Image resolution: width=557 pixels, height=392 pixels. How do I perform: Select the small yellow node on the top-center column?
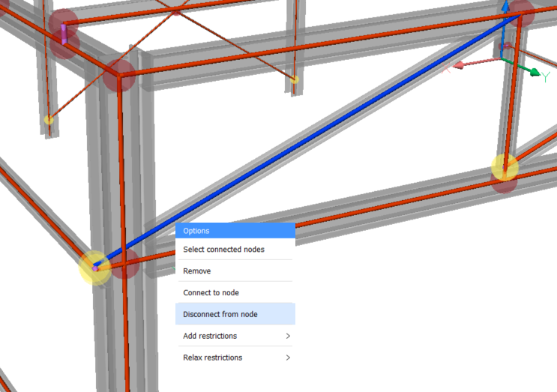point(295,79)
